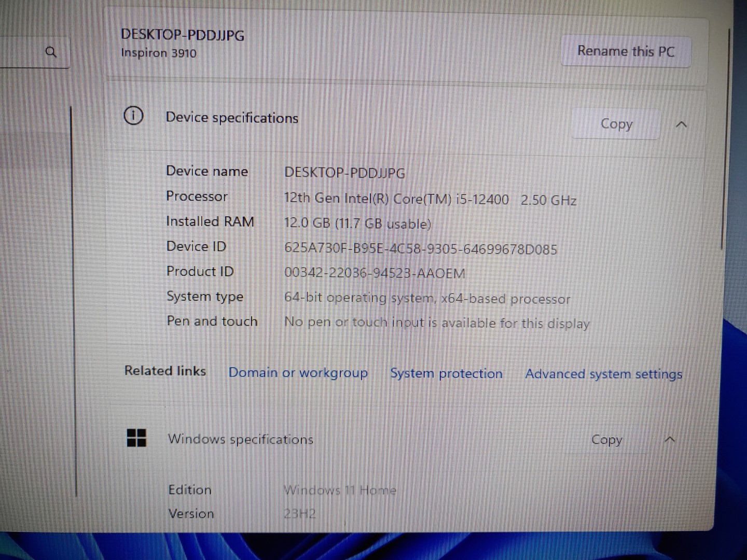Open the System protection link
The width and height of the screenshot is (747, 560).
[446, 373]
